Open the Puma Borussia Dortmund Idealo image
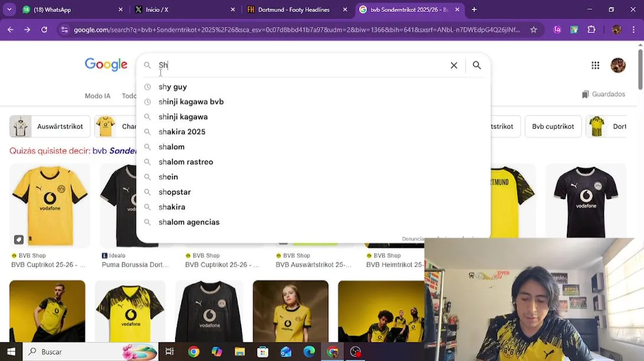The width and height of the screenshot is (644, 361). (x=118, y=206)
